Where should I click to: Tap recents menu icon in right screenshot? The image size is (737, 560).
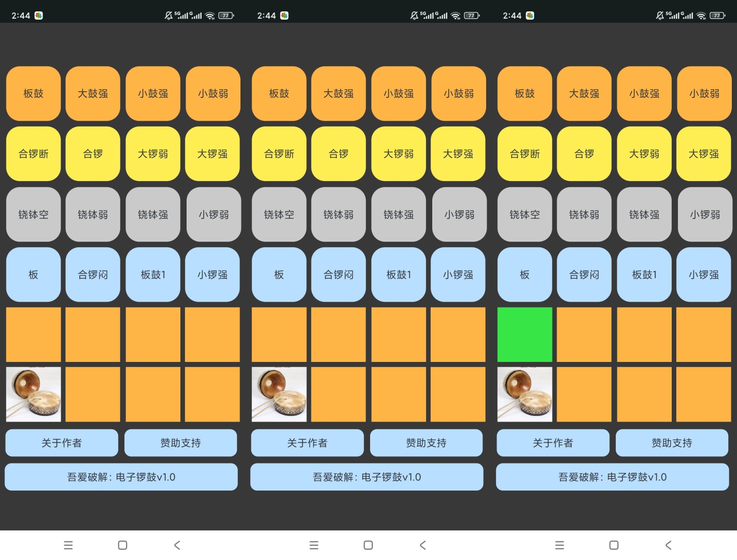click(x=559, y=545)
